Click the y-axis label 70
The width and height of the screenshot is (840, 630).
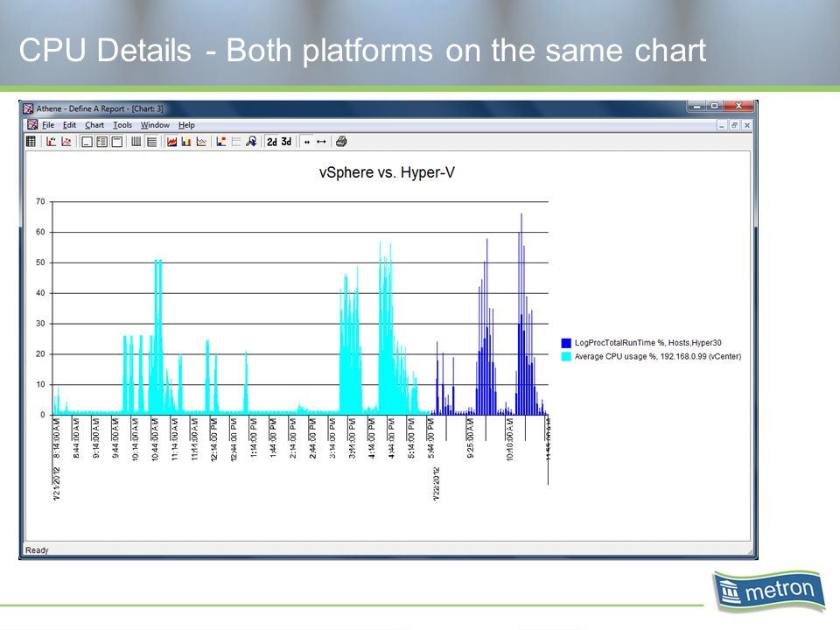[x=41, y=201]
